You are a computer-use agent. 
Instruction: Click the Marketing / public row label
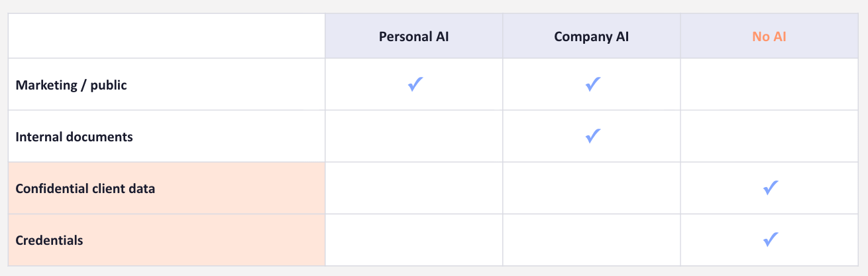point(71,85)
